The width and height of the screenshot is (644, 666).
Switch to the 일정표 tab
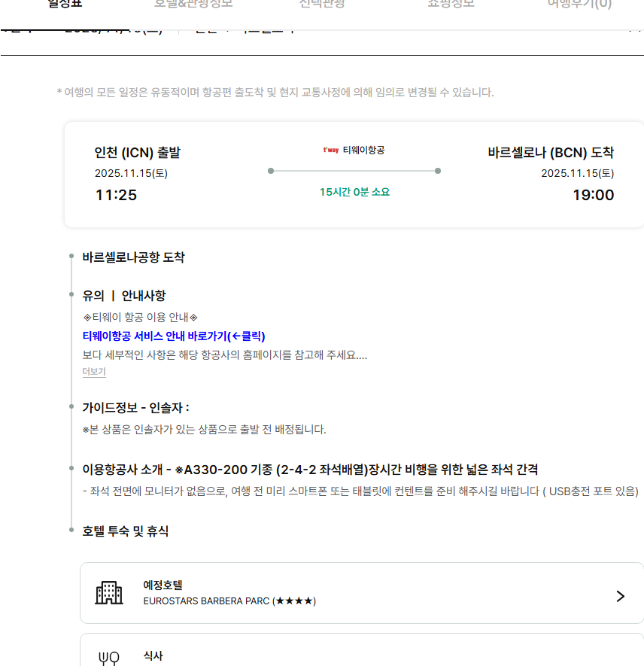coord(65,4)
